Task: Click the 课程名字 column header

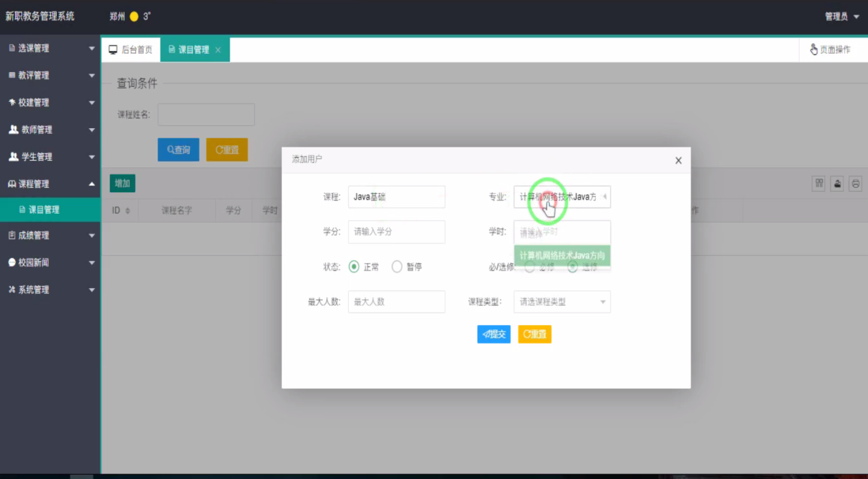Action: (x=177, y=211)
